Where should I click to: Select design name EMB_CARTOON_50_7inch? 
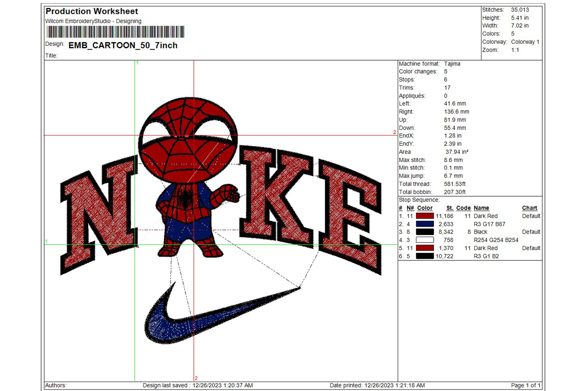coord(123,45)
